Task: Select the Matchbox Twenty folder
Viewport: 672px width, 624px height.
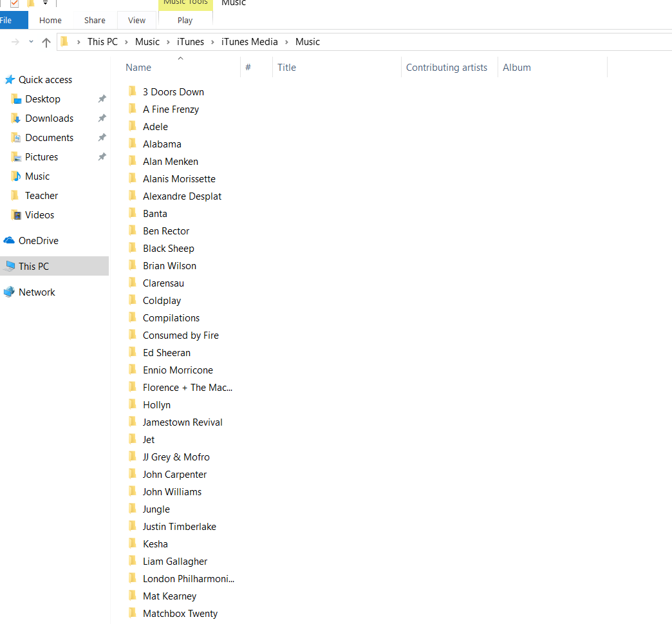Action: (x=180, y=614)
